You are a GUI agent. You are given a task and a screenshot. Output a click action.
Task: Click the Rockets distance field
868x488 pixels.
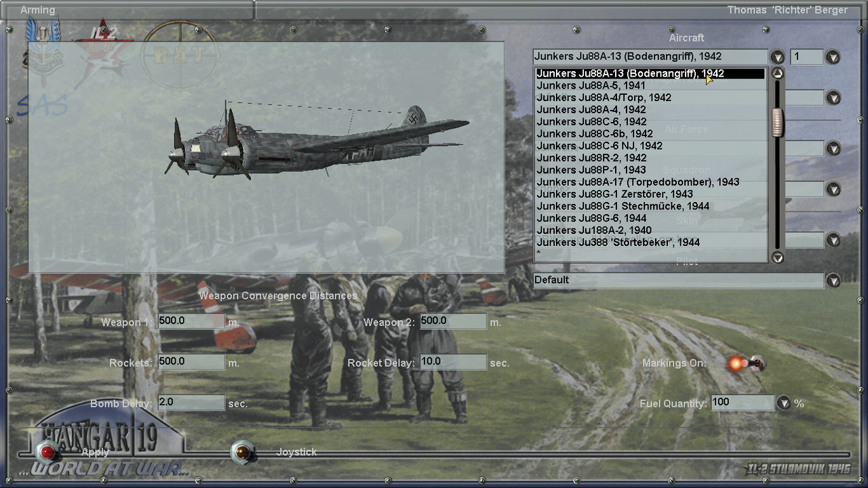click(191, 362)
